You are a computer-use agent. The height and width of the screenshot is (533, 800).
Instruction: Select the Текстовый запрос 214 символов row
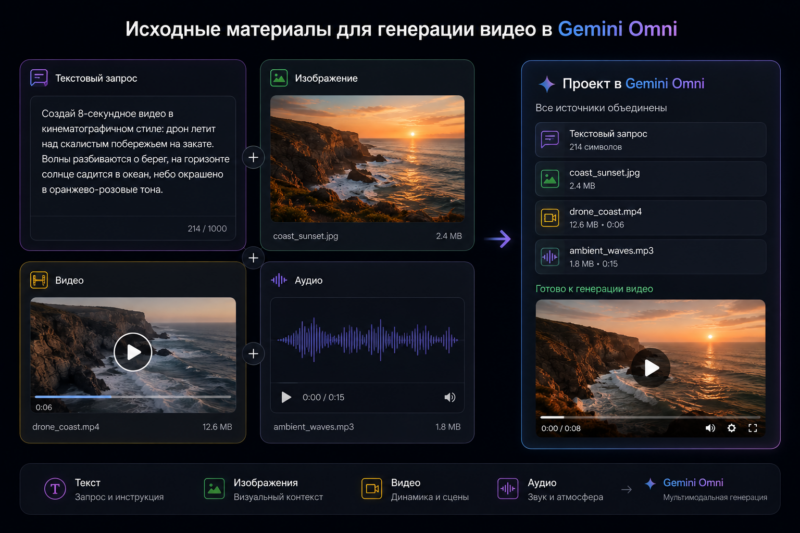651,139
